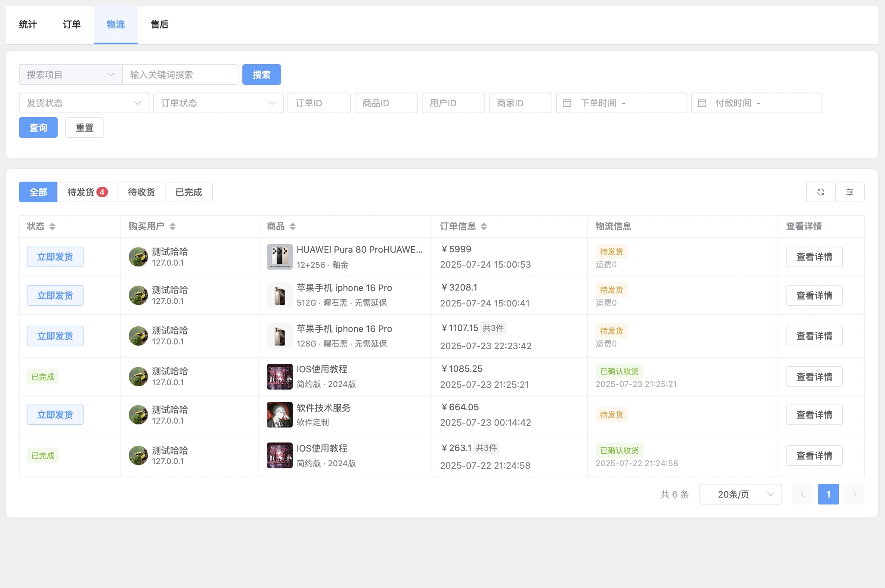Open the 下单时间 calendar picker
Viewport: 885px width, 588px height.
pyautogui.click(x=567, y=103)
